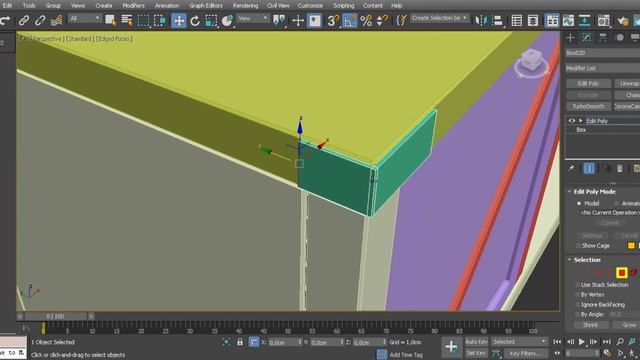Image resolution: width=640 pixels, height=360 pixels.
Task: Click the Redo arrow icon
Action: point(5,20)
